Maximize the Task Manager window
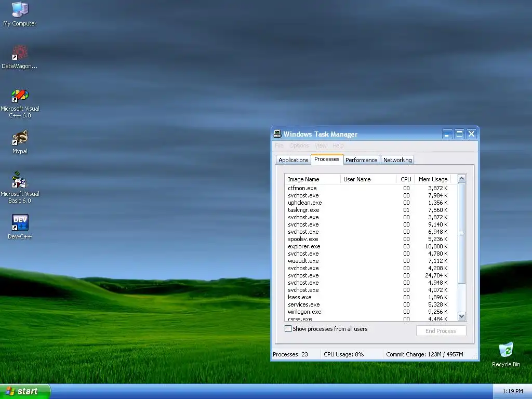532x399 pixels. [x=459, y=134]
